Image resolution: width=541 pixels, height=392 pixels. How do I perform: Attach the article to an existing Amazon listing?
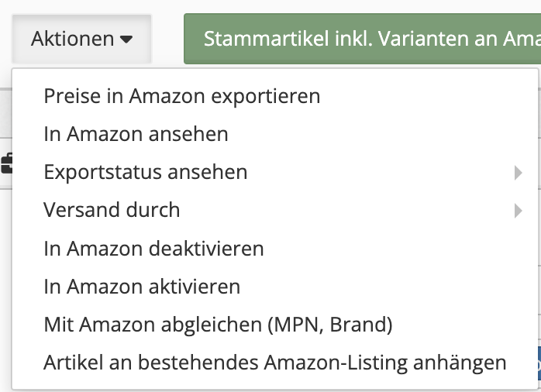[275, 362]
